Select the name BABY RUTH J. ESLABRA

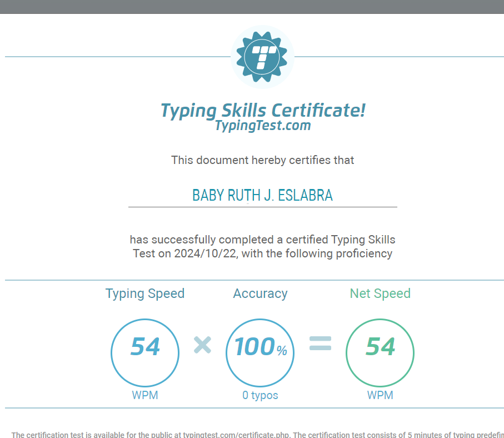262,195
